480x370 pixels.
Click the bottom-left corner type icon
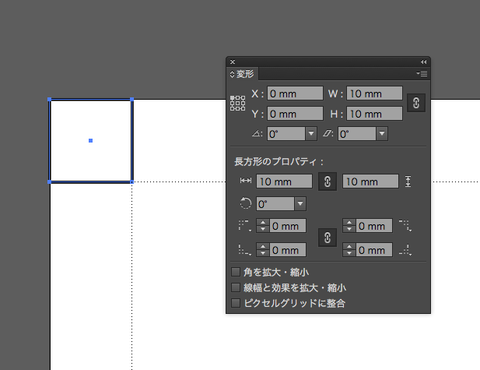[x=245, y=250]
